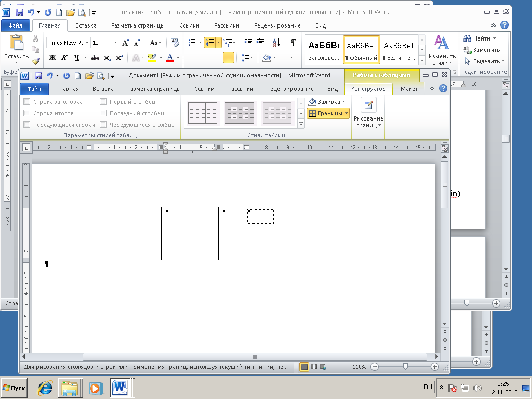Increase indent in back Word window

[260, 43]
